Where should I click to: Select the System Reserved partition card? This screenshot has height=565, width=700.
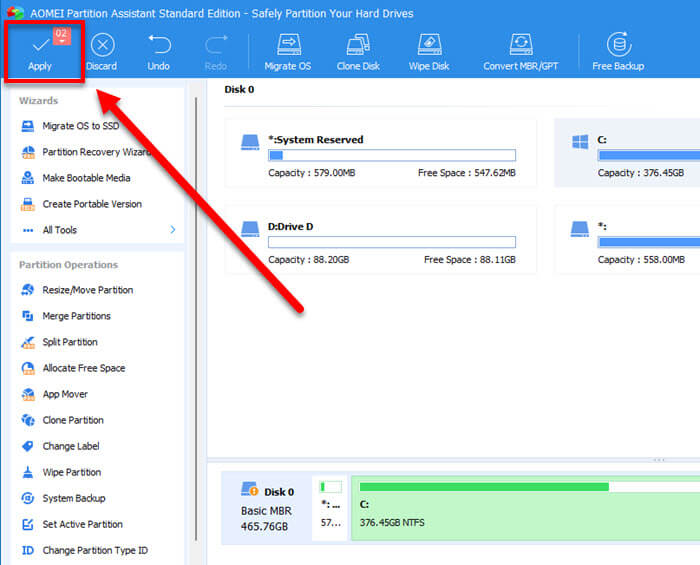coord(381,153)
